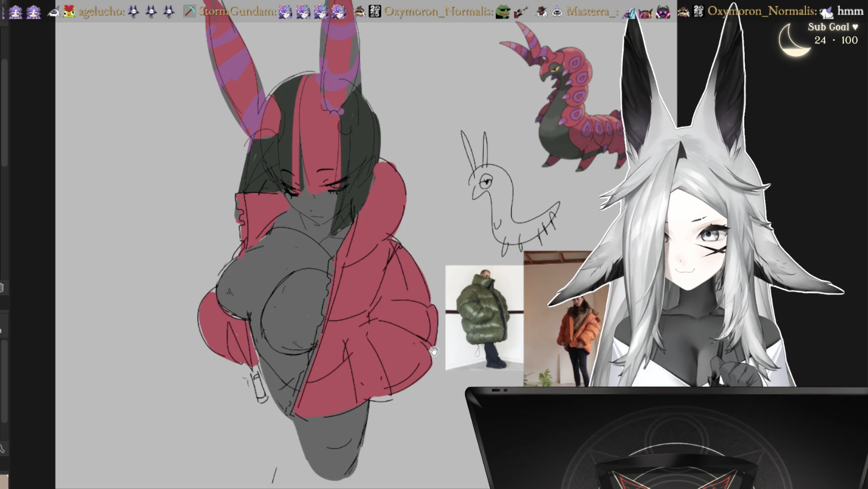Click the "24 · 100" sub goal counter
868x489 pixels.
(836, 40)
